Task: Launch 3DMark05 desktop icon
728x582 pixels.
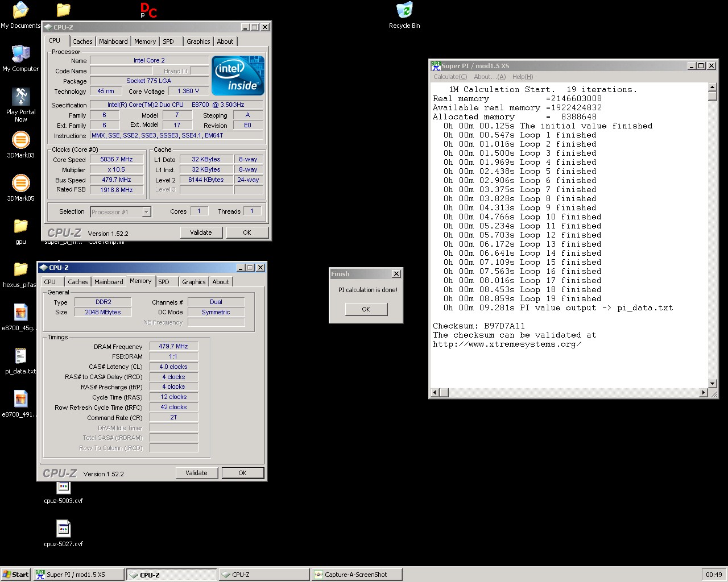Action: (20, 188)
